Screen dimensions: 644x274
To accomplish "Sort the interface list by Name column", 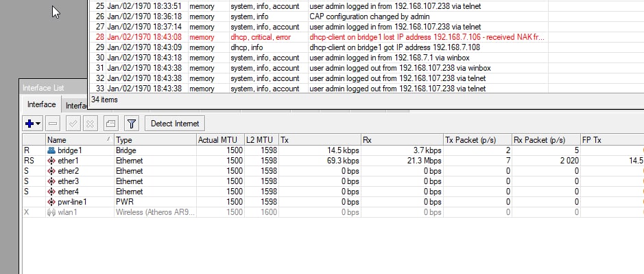I will 80,140.
